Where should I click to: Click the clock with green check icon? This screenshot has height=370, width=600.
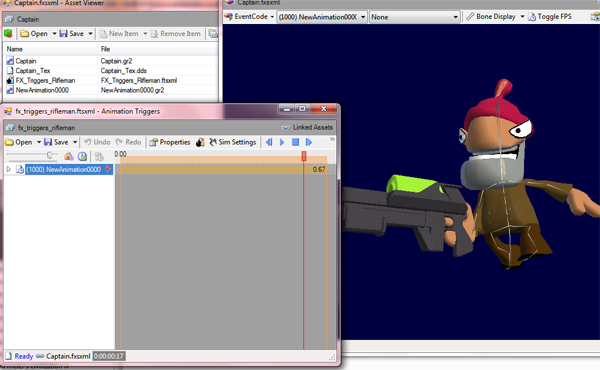point(82,156)
